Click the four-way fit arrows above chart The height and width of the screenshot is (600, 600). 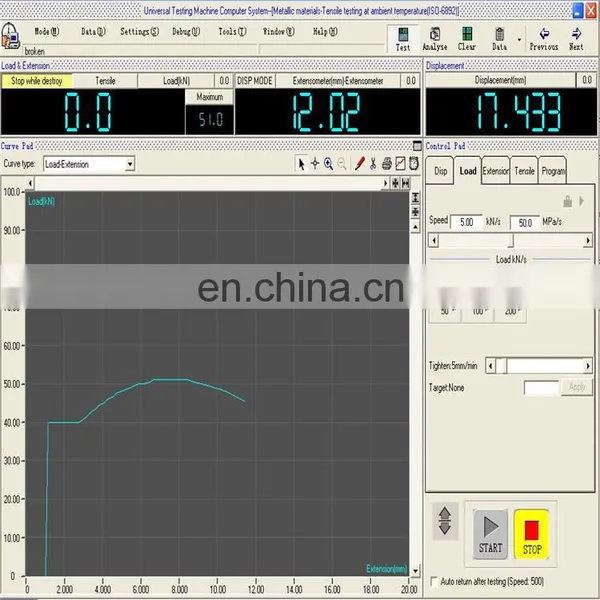click(x=395, y=183)
